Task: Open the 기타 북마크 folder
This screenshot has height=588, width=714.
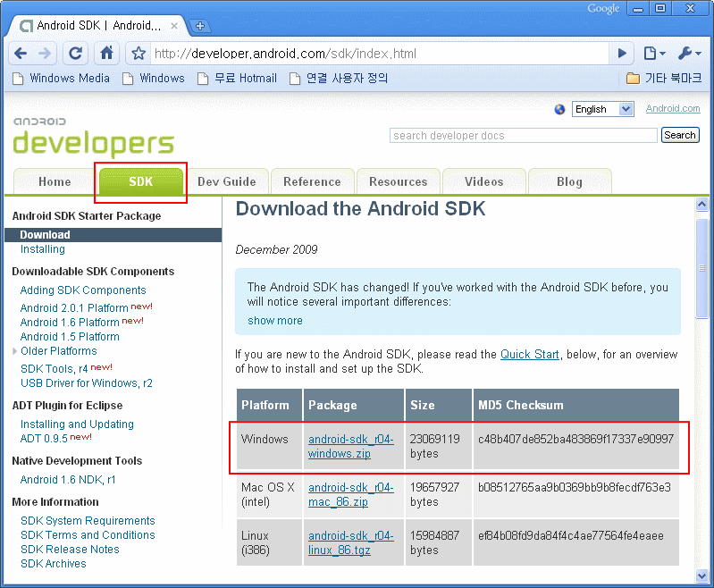Action: (x=664, y=79)
